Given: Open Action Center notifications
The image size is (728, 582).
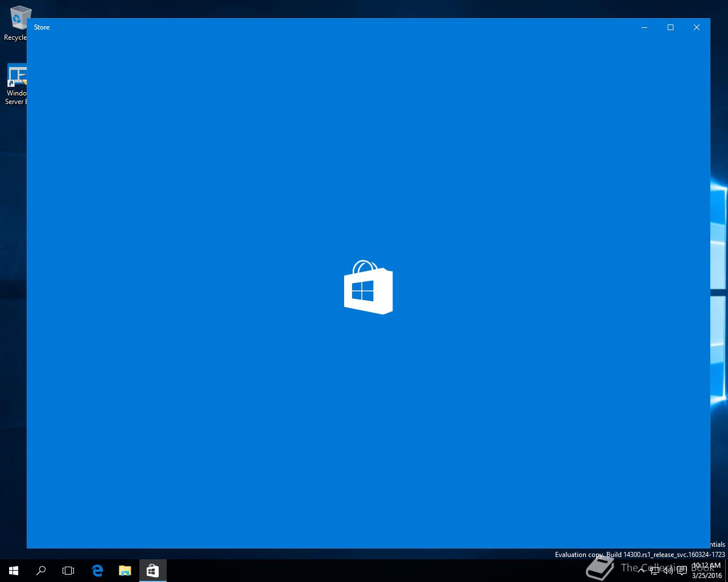Looking at the screenshot, I should (x=682, y=571).
